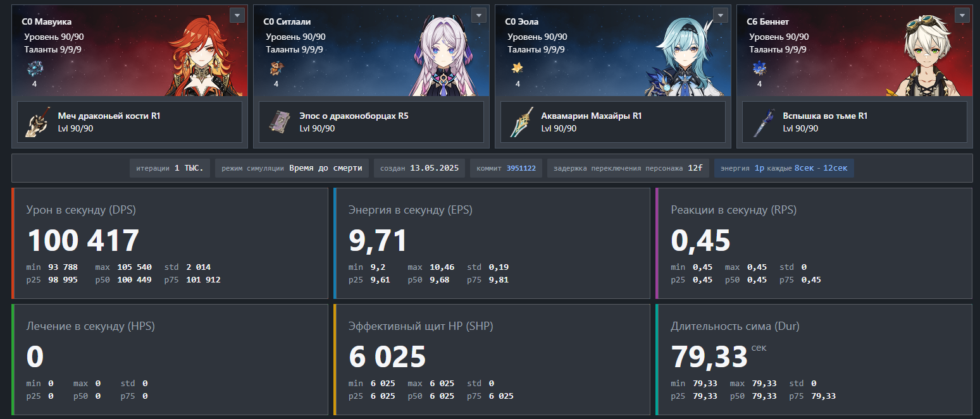Click Аквамарин Махайры R1 weapon name
Image resolution: width=980 pixels, height=419 pixels.
(592, 116)
